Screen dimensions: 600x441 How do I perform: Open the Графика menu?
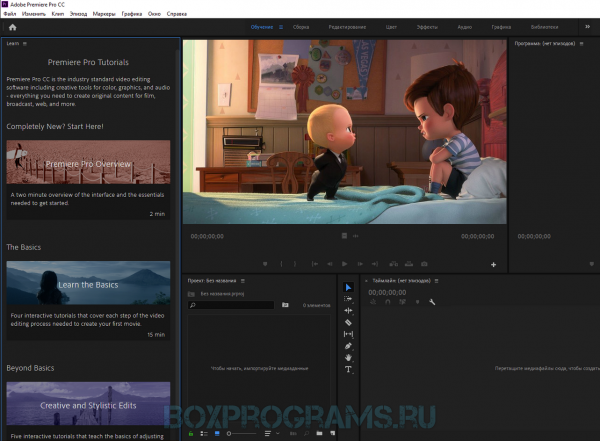(132, 14)
